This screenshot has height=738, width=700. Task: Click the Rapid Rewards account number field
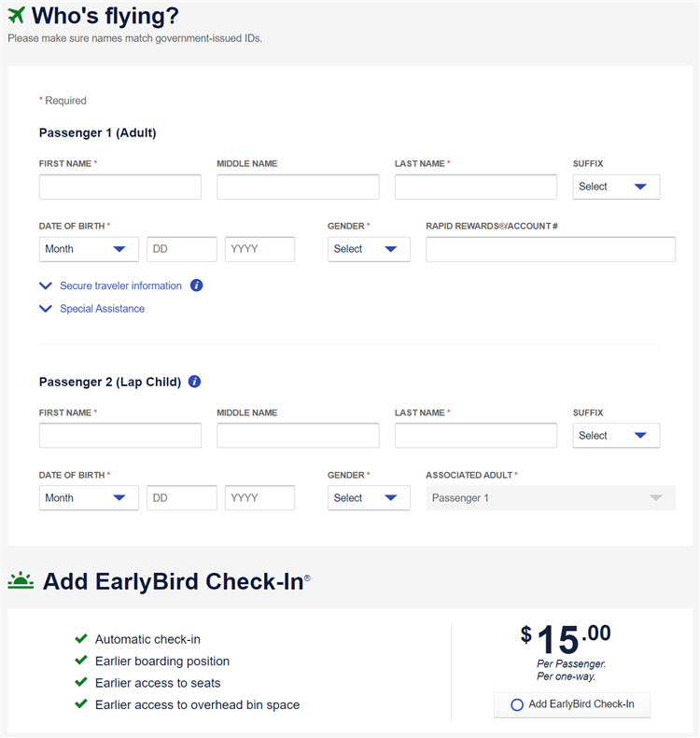point(551,249)
